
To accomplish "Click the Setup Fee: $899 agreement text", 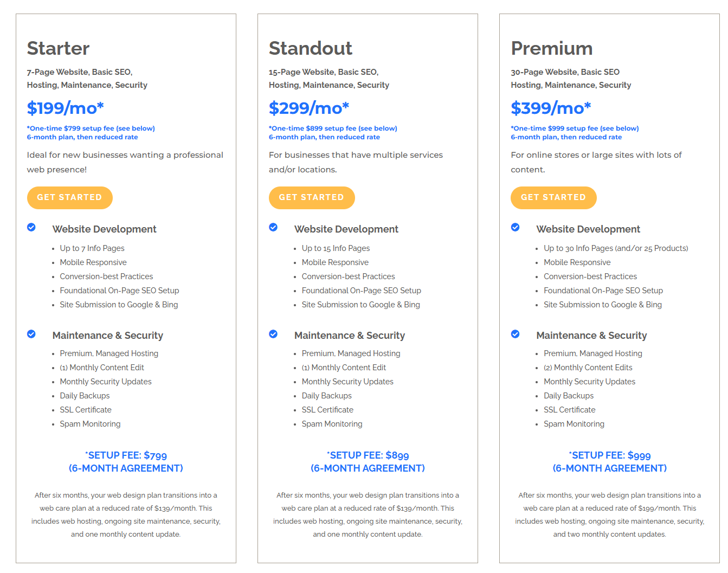I will [368, 462].
